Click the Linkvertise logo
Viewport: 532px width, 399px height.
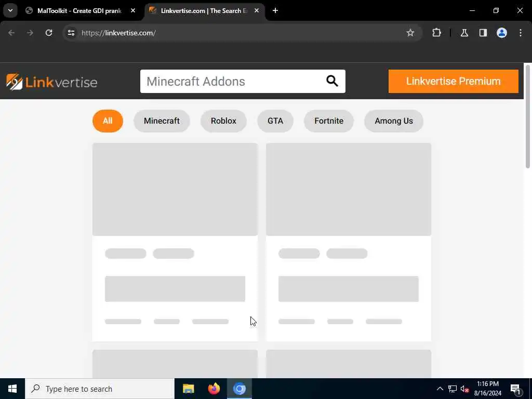(51, 82)
